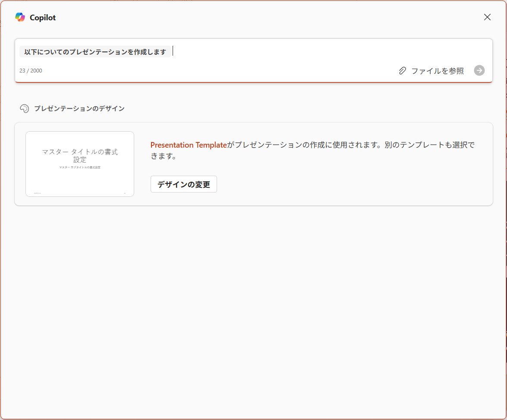Close the Copilot dialog with X

click(x=487, y=17)
